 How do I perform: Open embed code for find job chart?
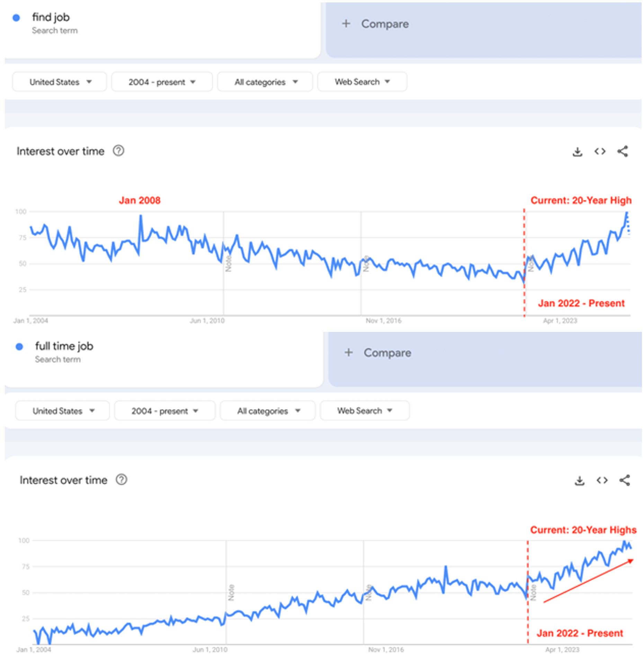(600, 151)
